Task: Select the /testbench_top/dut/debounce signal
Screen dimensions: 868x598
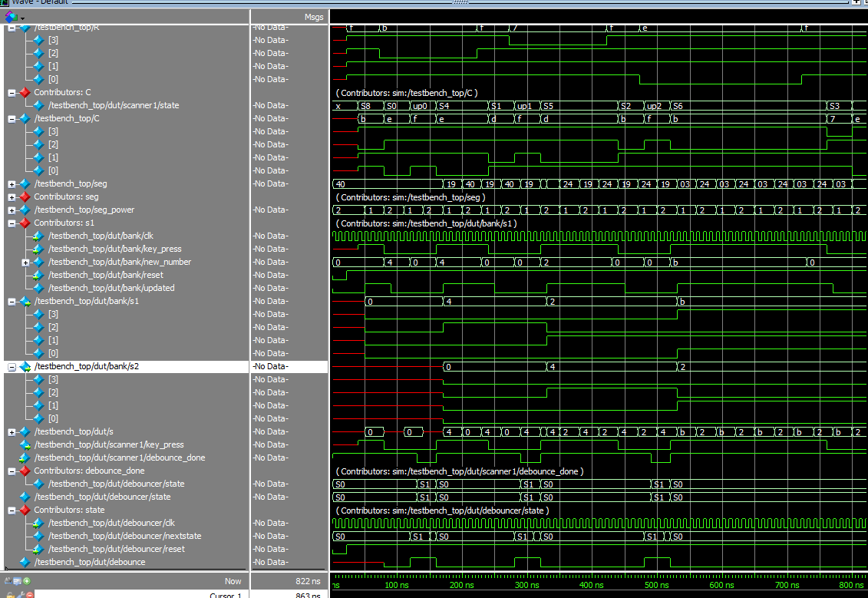Action: click(x=89, y=562)
